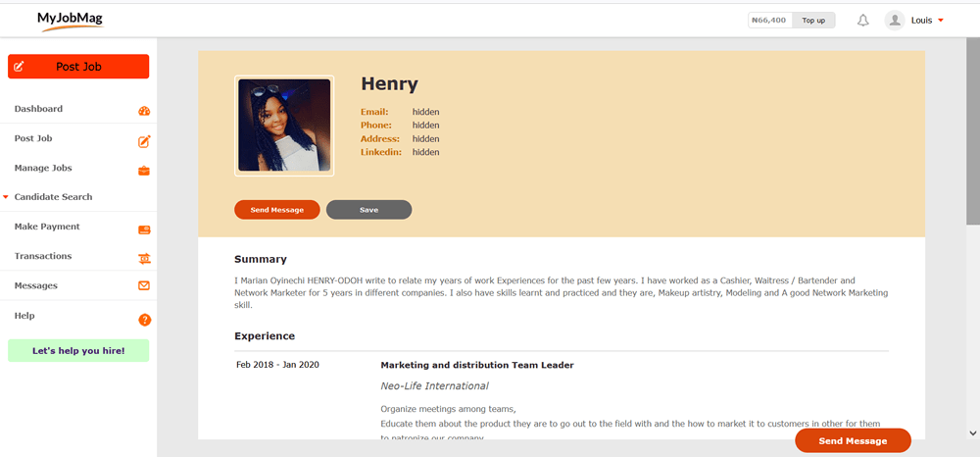Viewport: 980px width, 457px height.
Task: Click the notification bell icon
Action: pos(863,20)
